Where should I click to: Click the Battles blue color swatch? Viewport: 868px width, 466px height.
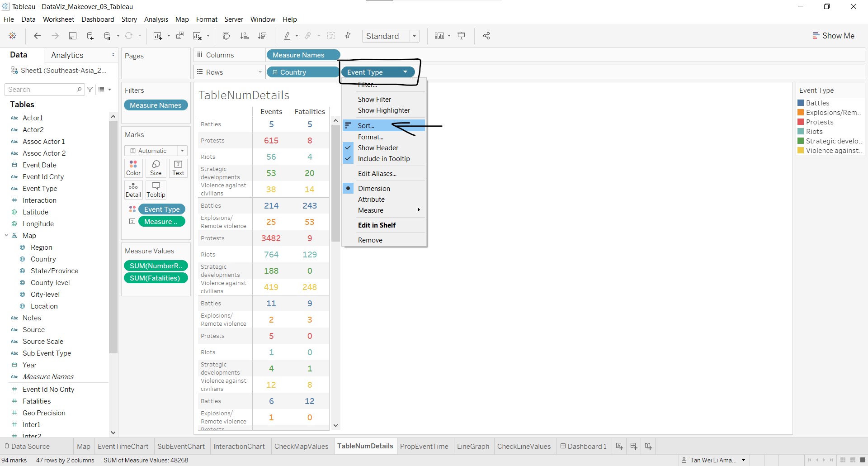point(801,103)
